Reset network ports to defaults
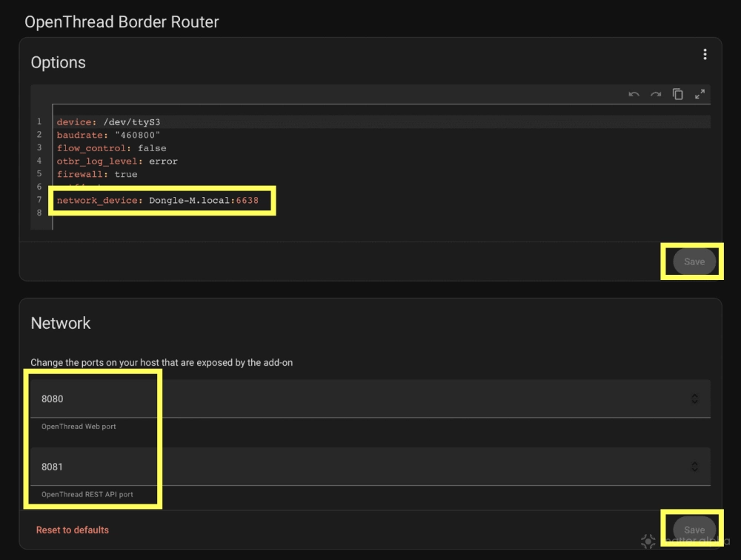The image size is (741, 560). point(72,530)
